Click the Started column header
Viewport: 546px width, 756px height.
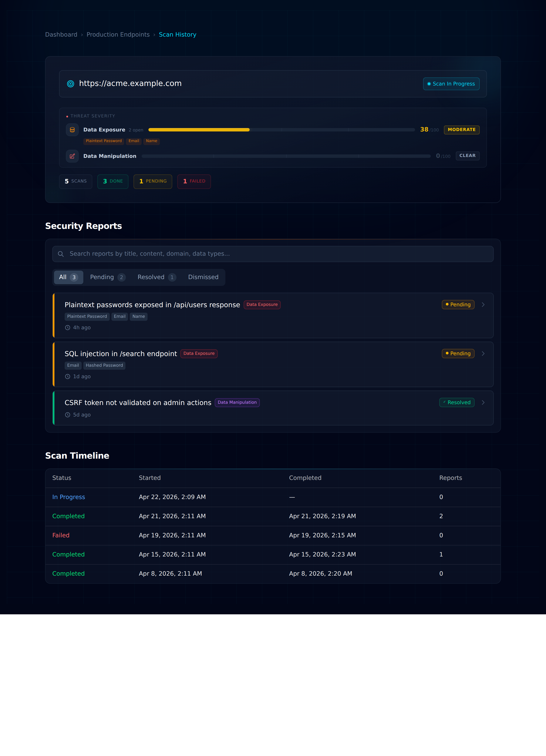point(149,478)
